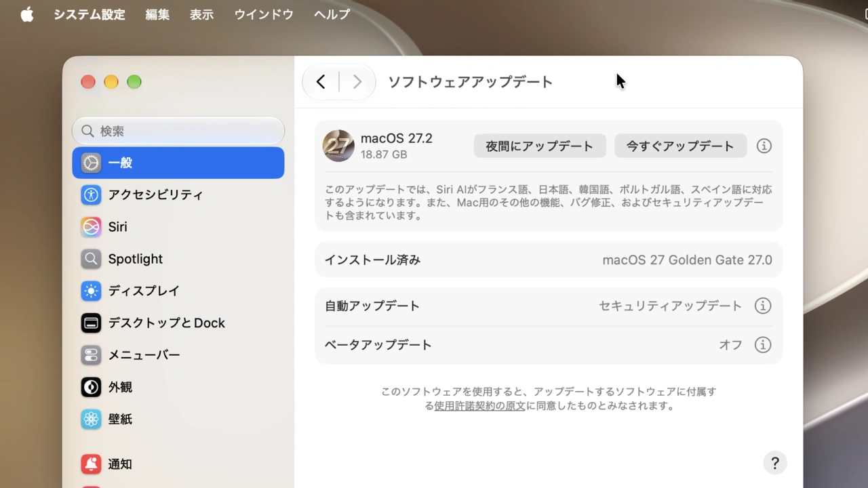Image resolution: width=868 pixels, height=488 pixels.
Task: Open the 使用許諾契約の原文 link
Action: point(480,406)
